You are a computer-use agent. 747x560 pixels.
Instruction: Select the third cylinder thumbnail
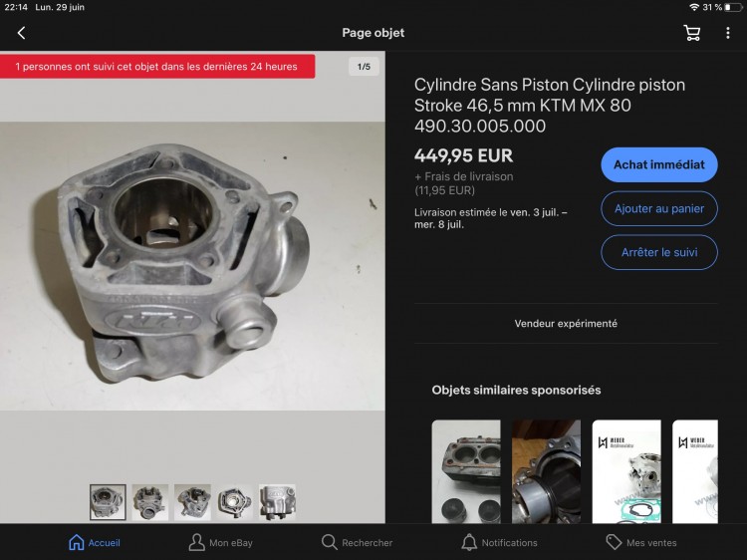pos(192,502)
